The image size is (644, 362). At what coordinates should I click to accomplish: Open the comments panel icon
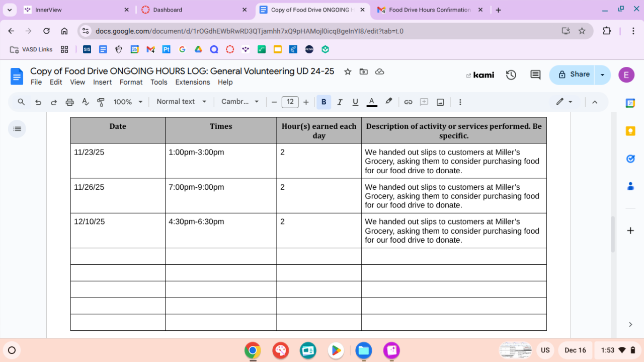coord(535,75)
